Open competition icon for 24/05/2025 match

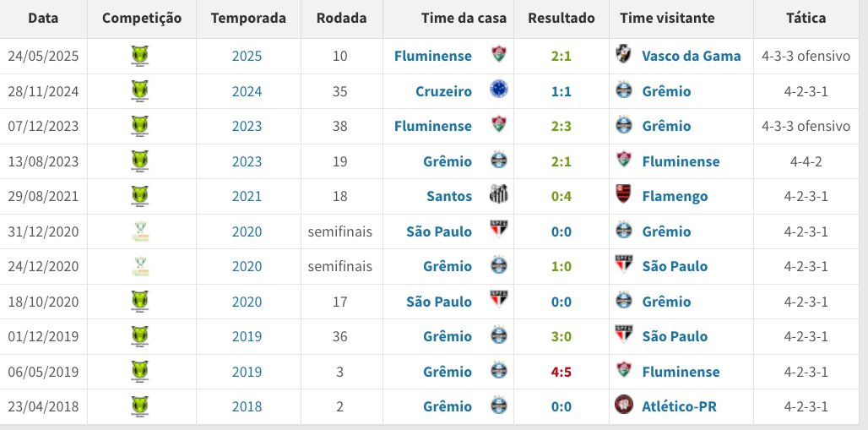(x=141, y=57)
